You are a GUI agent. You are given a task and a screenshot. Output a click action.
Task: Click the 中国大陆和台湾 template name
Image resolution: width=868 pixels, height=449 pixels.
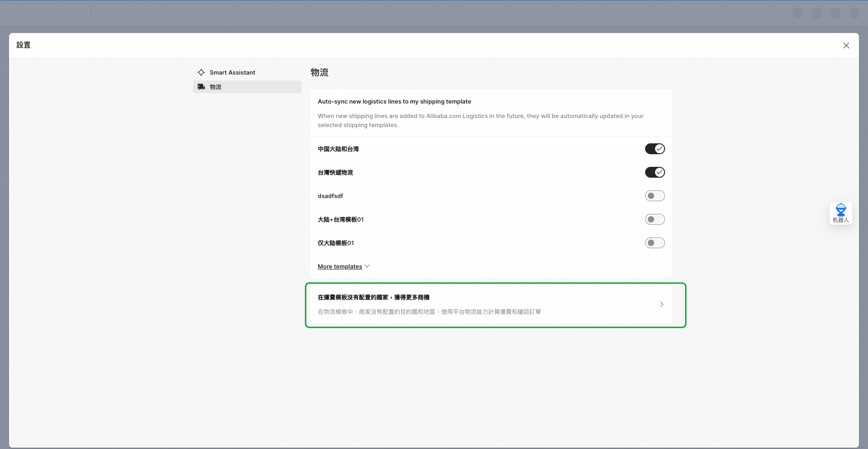click(x=338, y=149)
